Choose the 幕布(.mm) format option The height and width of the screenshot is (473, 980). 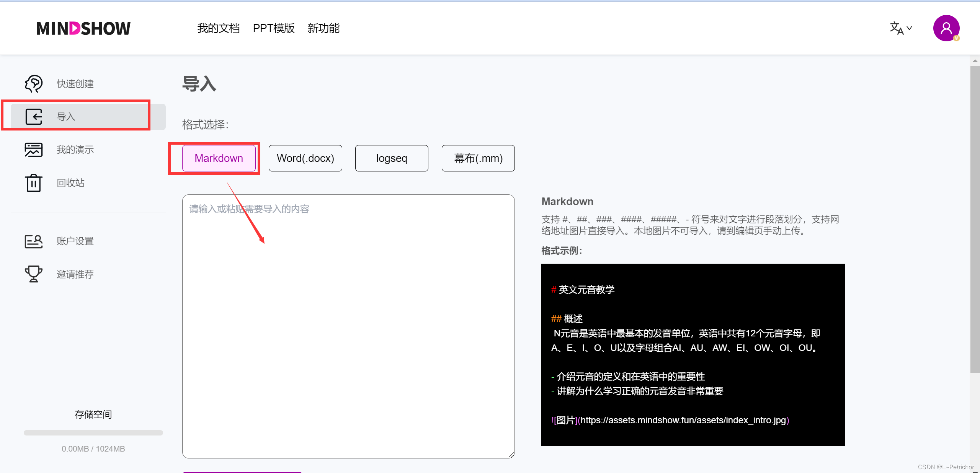(x=478, y=158)
